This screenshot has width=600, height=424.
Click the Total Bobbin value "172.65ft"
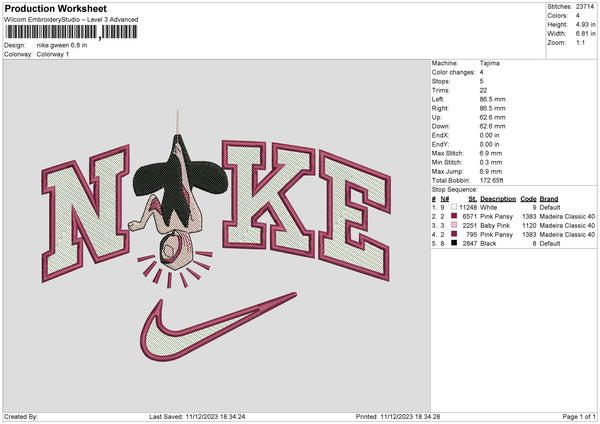click(492, 180)
